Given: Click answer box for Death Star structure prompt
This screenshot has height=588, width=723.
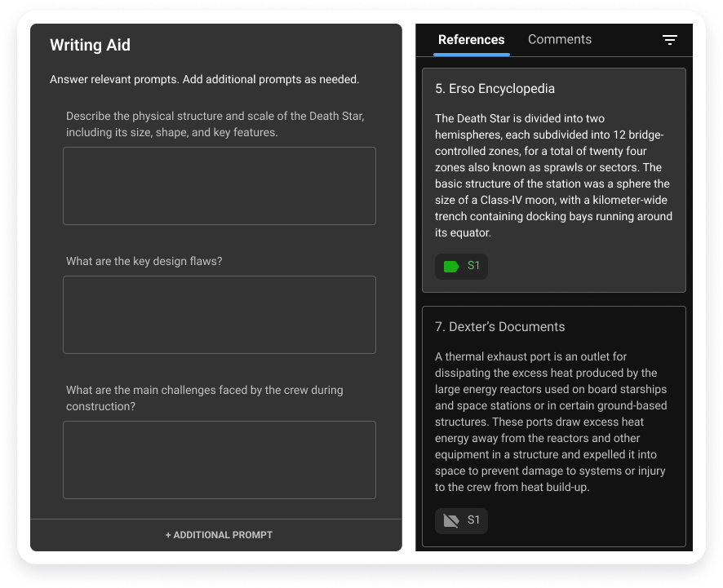Looking at the screenshot, I should pos(220,186).
